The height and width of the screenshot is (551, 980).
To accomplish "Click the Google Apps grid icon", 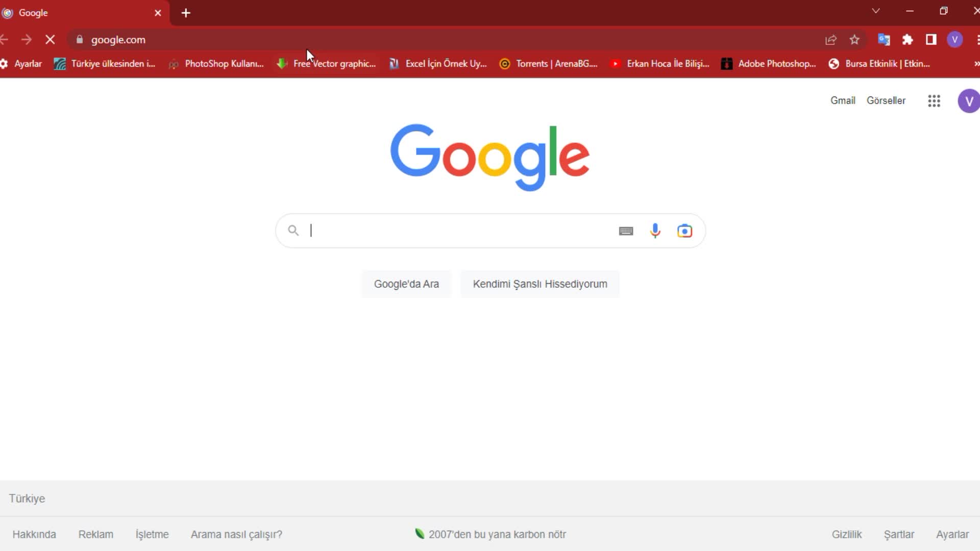I will click(x=934, y=101).
